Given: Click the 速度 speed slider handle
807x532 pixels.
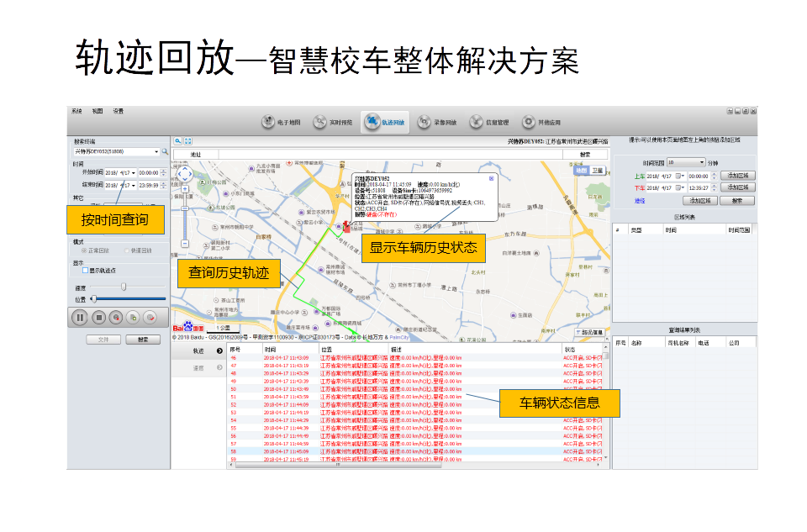Looking at the screenshot, I should [x=124, y=287].
